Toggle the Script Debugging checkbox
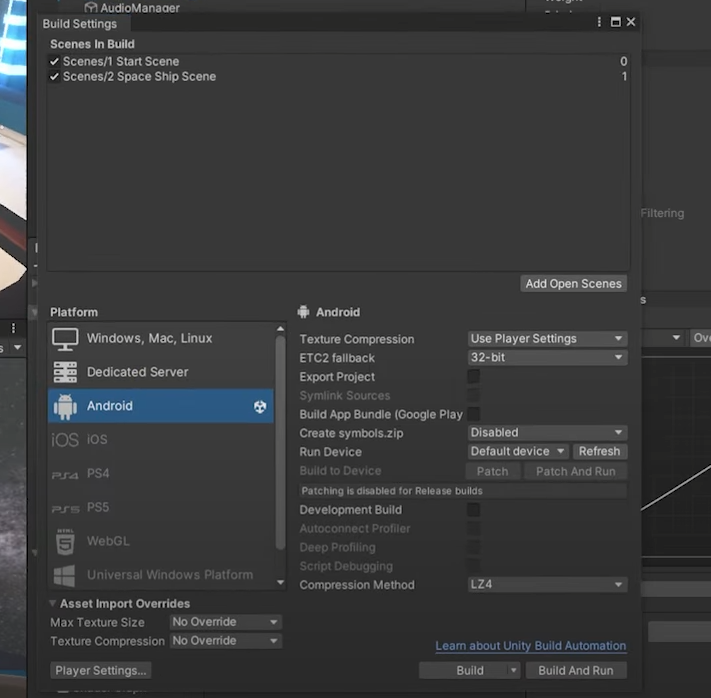This screenshot has height=698, width=711. 473,566
